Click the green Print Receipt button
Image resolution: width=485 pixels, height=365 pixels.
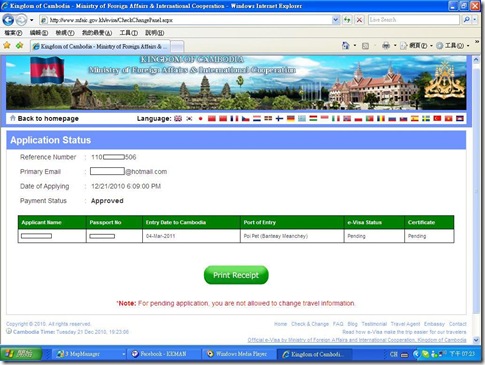[236, 275]
